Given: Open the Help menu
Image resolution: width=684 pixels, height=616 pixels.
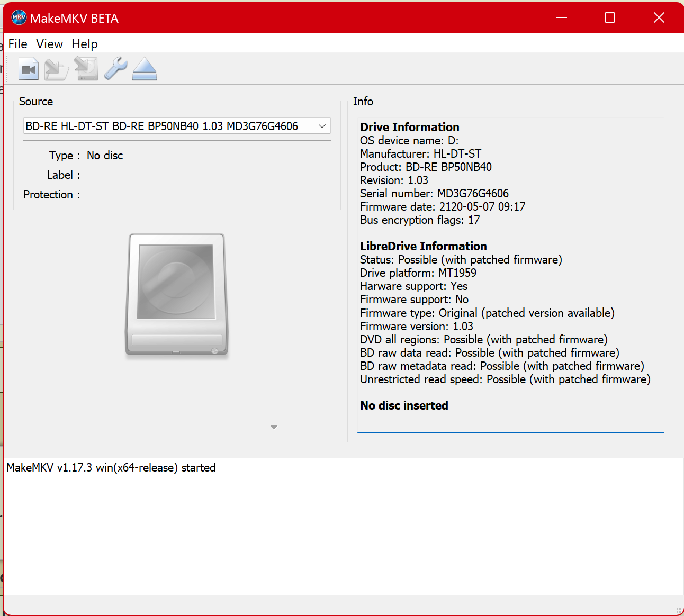Looking at the screenshot, I should tap(85, 44).
